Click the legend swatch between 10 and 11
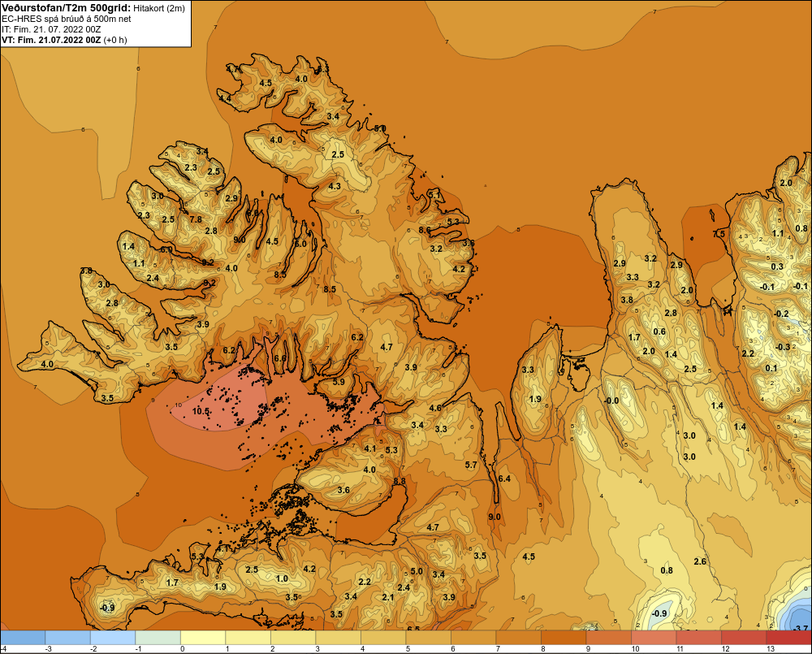The height and width of the screenshot is (654, 812). (x=654, y=638)
